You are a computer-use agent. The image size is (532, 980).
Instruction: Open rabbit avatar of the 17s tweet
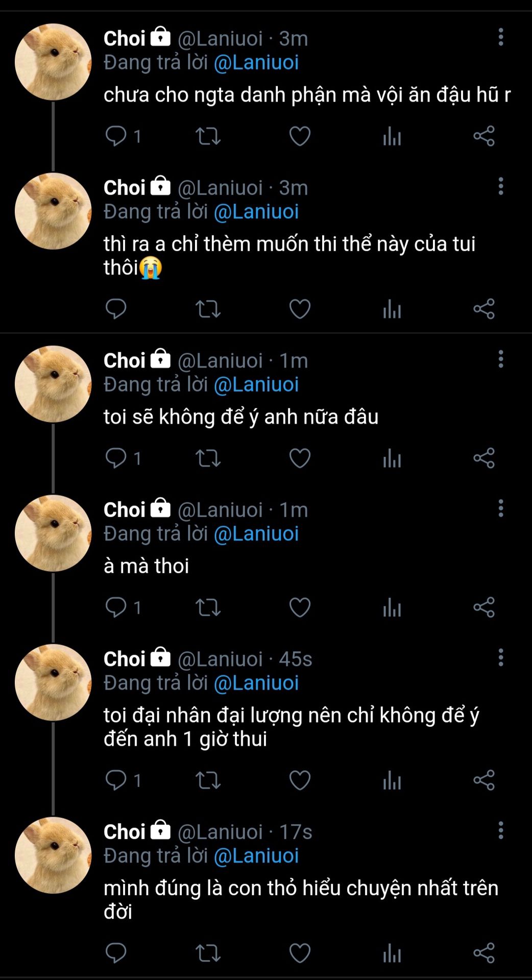(x=53, y=855)
